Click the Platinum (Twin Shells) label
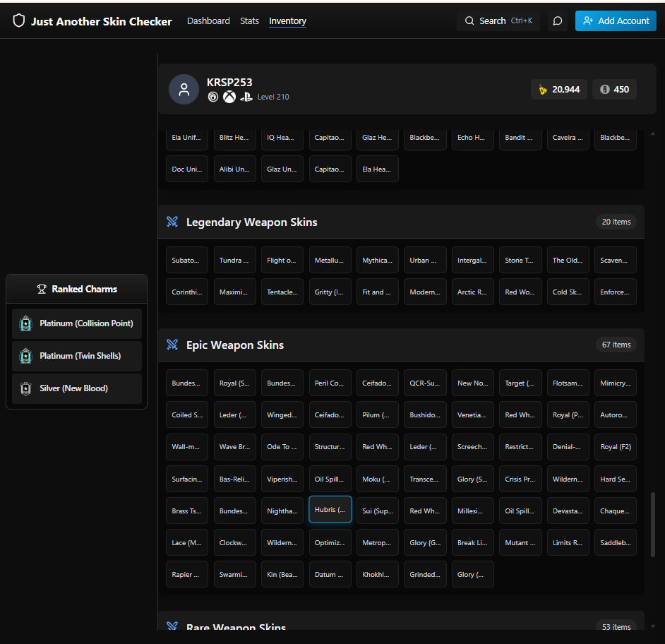The height and width of the screenshot is (644, 665). (x=80, y=356)
